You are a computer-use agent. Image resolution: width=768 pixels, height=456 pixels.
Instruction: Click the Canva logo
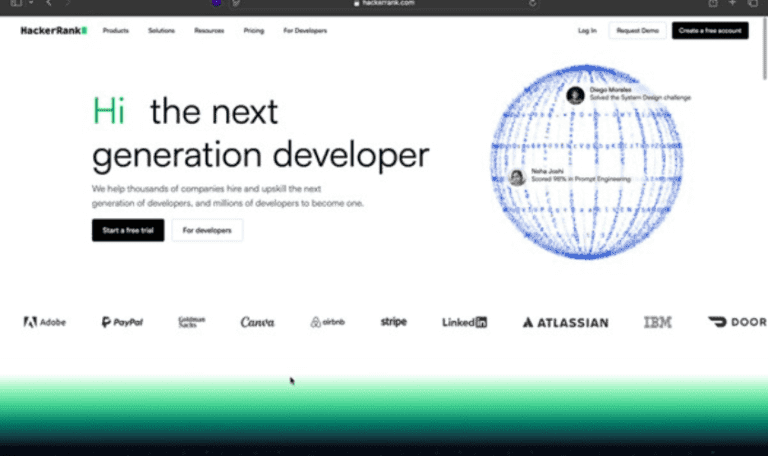[257, 322]
